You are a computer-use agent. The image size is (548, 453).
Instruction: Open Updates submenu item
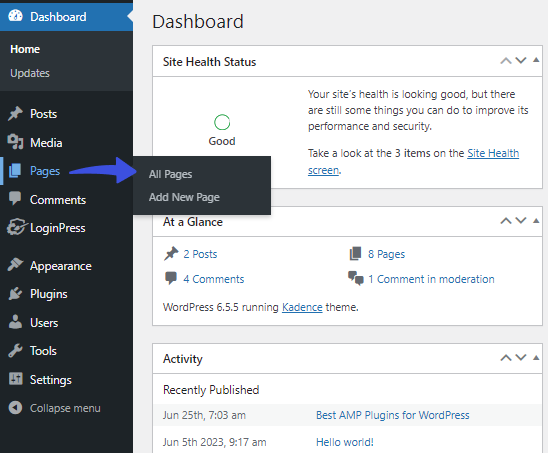click(30, 73)
